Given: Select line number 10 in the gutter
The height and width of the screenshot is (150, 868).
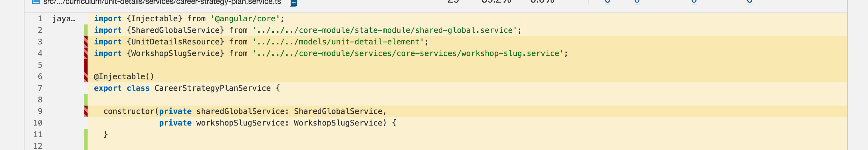Looking at the screenshot, I should [38, 123].
